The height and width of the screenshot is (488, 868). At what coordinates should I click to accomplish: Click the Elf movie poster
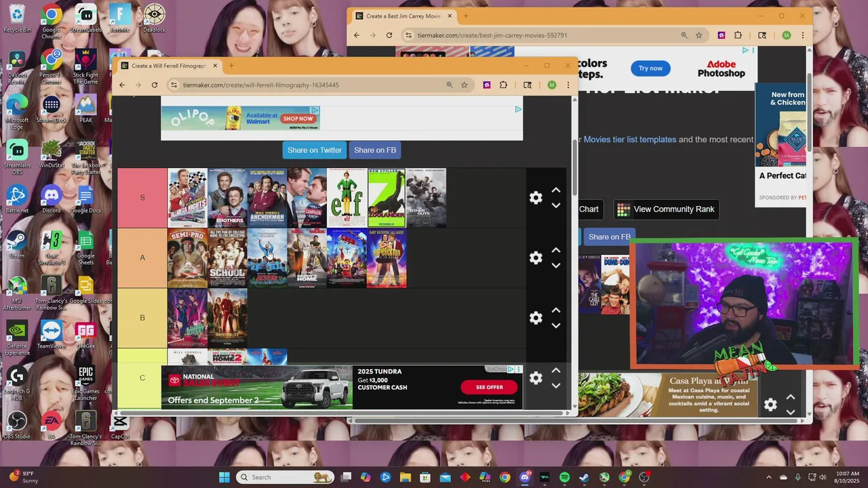coord(347,198)
